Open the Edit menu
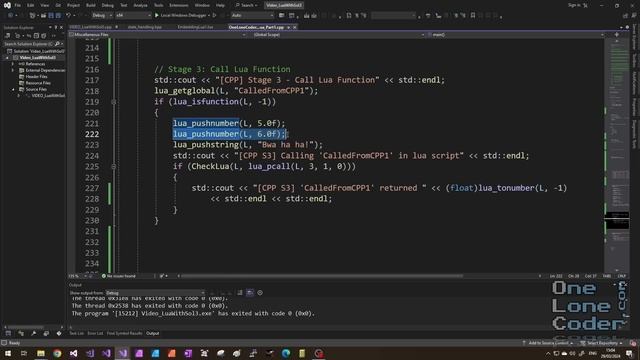 click(x=31, y=5)
